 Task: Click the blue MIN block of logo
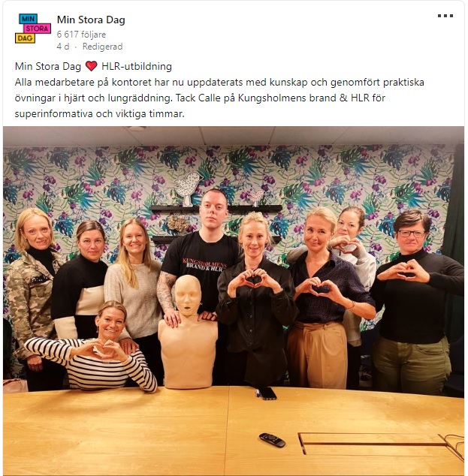[29, 19]
